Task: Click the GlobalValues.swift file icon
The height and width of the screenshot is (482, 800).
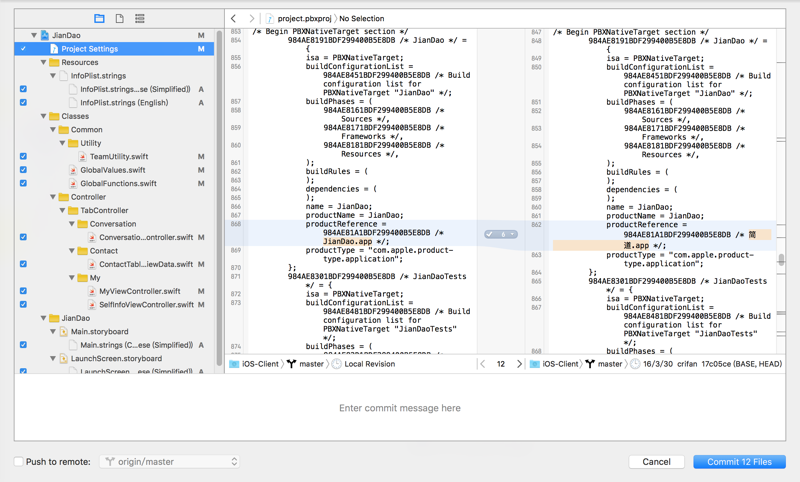Action: tap(73, 170)
